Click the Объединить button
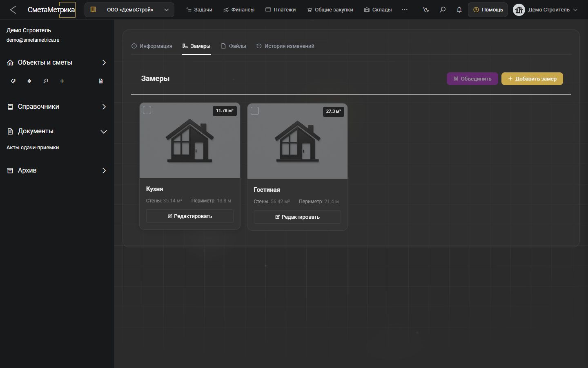This screenshot has width=588, height=368. click(x=472, y=79)
